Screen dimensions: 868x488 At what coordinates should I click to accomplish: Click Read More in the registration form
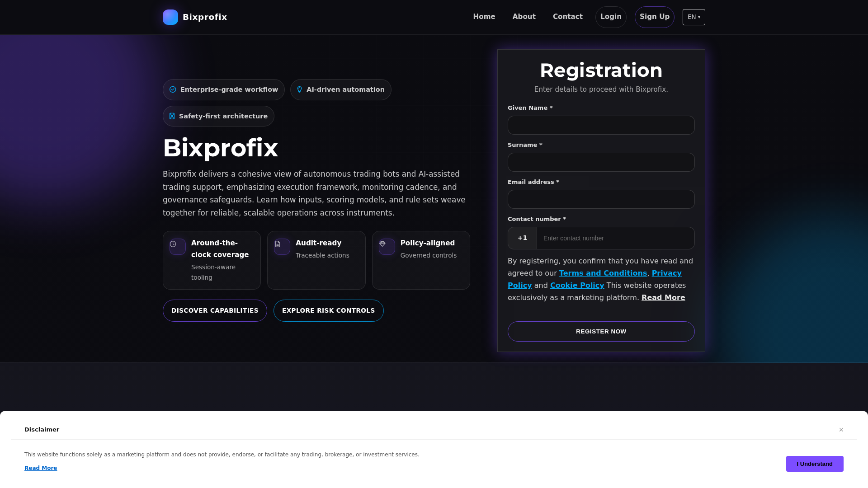click(663, 298)
